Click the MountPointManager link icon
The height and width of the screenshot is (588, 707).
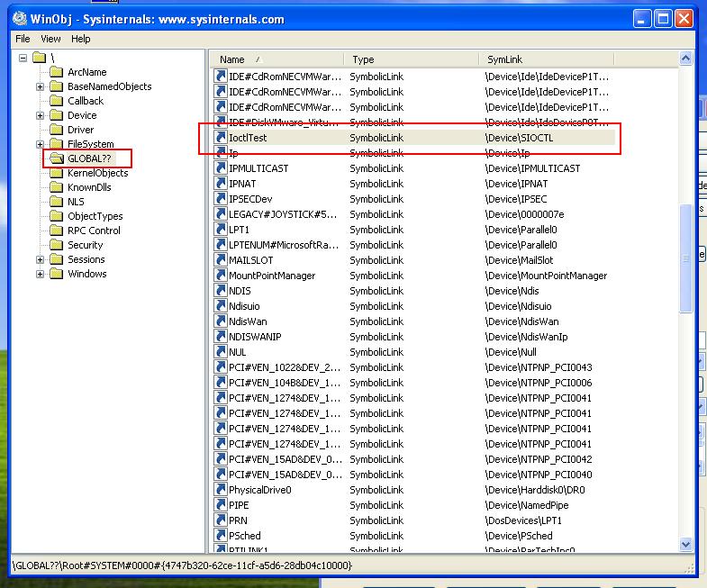(221, 276)
